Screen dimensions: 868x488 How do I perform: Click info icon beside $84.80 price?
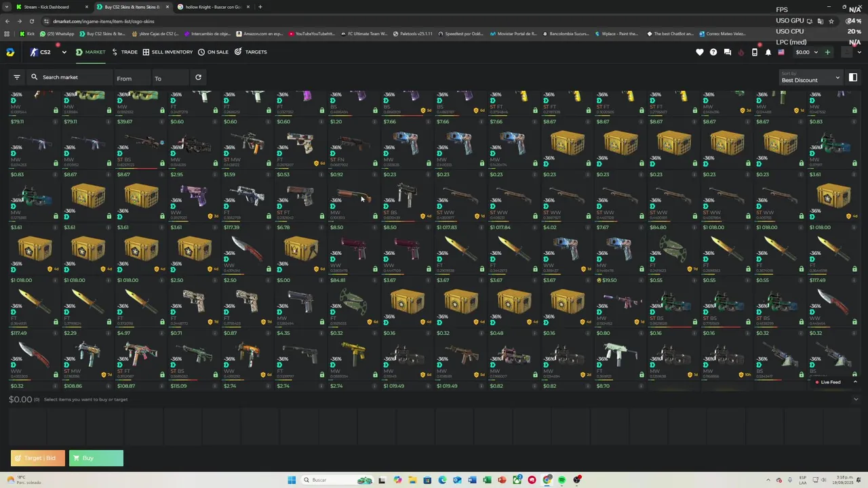point(693,228)
